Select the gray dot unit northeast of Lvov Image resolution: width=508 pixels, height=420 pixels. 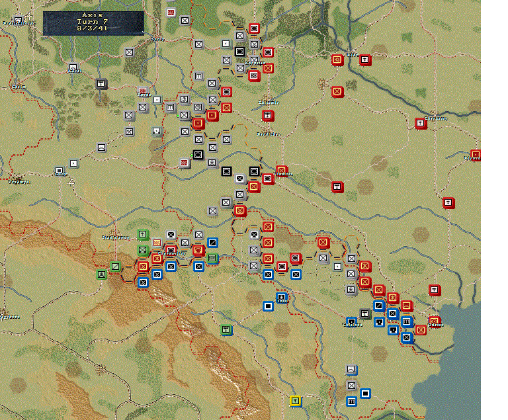click(73, 163)
